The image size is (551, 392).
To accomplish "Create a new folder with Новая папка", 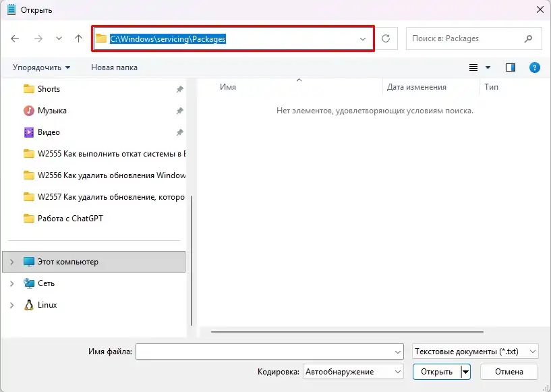I will pyautogui.click(x=114, y=67).
